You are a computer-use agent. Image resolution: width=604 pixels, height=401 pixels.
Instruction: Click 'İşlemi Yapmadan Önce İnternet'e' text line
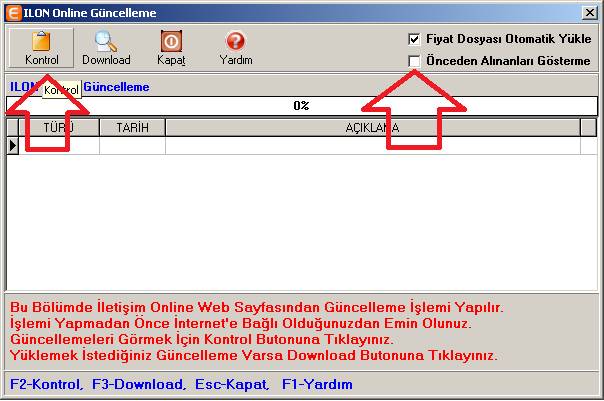[x=241, y=323]
